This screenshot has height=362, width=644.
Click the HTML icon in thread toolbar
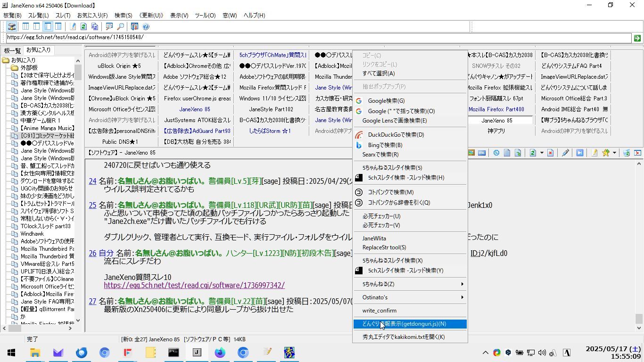point(482,153)
